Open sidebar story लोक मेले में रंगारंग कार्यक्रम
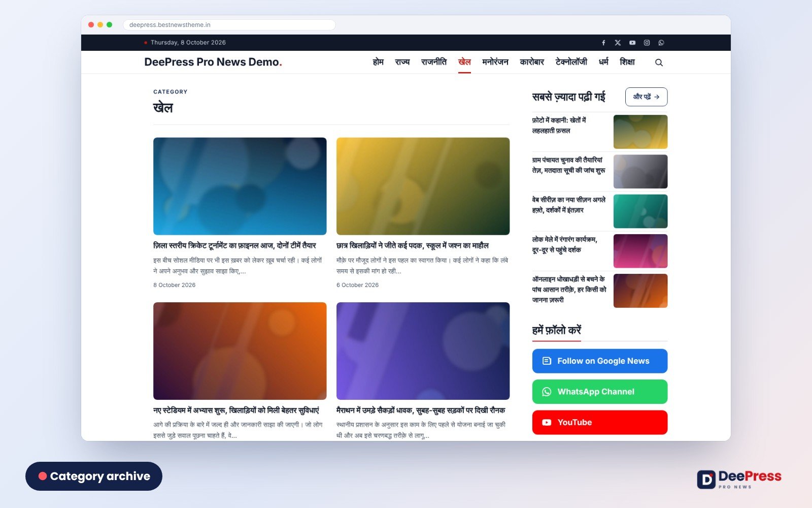The width and height of the screenshot is (812, 508). 564,244
